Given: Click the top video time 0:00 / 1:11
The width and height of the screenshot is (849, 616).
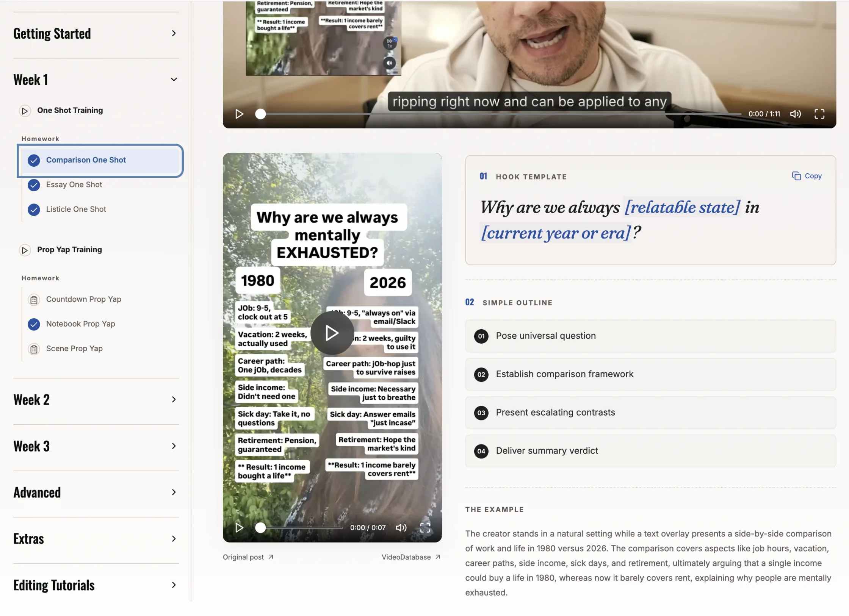Looking at the screenshot, I should click(x=764, y=114).
